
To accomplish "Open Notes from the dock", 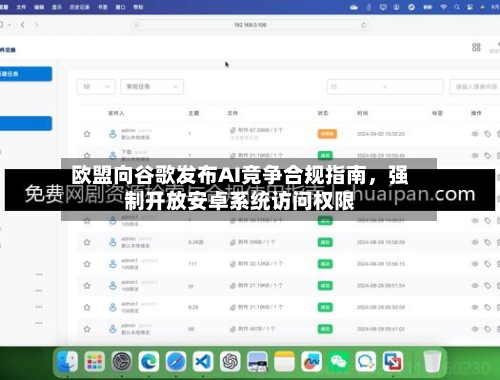I will click(284, 361).
